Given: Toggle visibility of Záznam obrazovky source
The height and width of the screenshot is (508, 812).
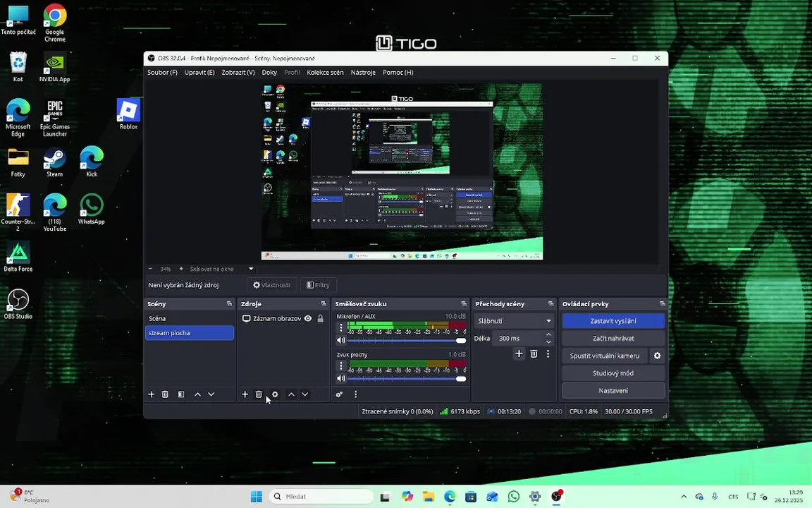Looking at the screenshot, I should tap(308, 318).
